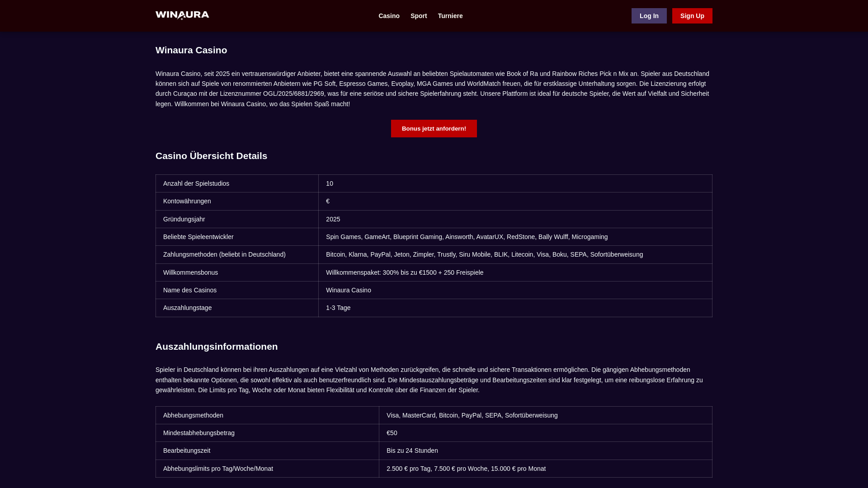Click the '€' currency value cell
868x488 pixels.
(x=515, y=201)
